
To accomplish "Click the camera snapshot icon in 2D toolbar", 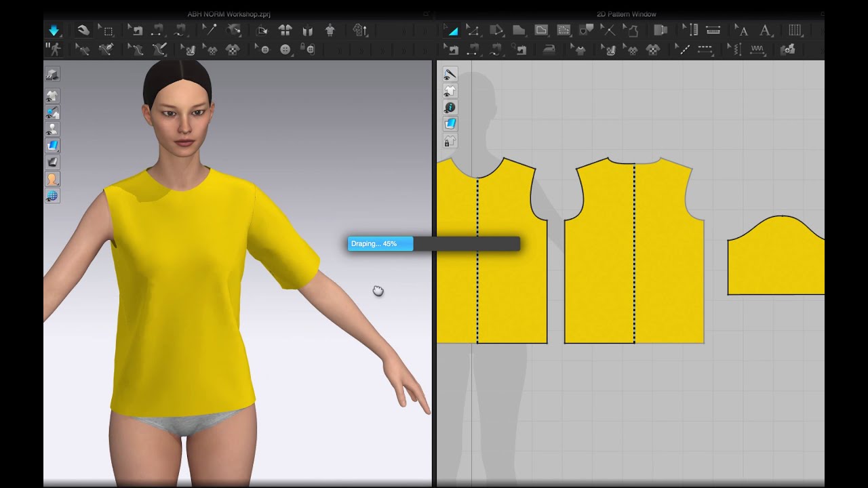I will [788, 49].
